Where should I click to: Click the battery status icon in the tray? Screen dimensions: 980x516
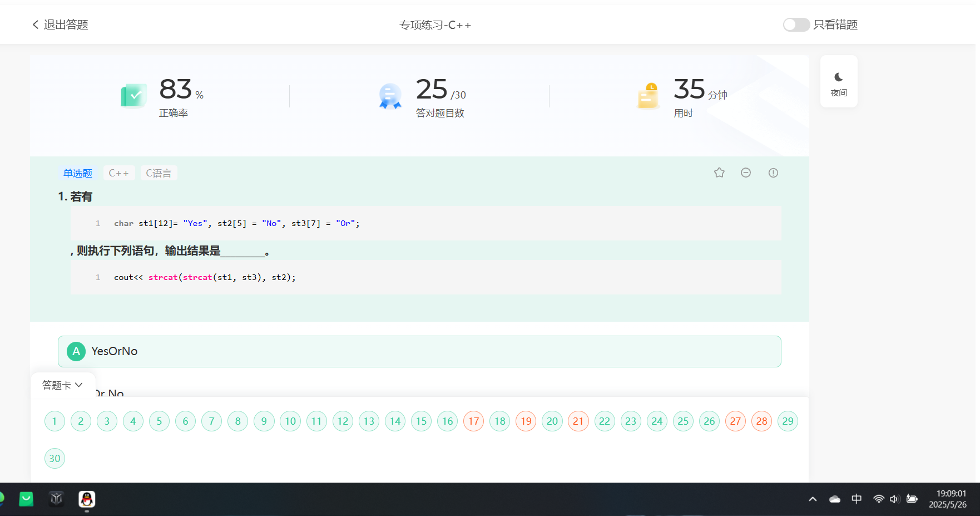pyautogui.click(x=912, y=499)
